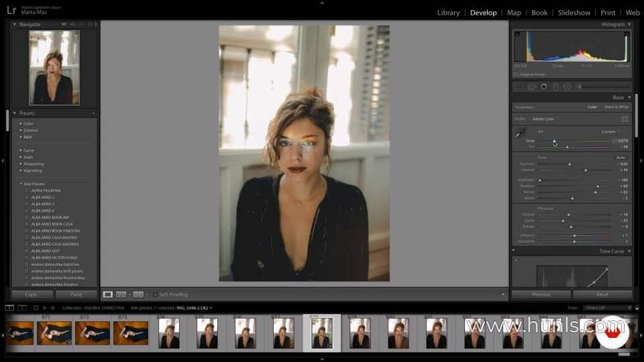Click the Reference view icon

(121, 294)
